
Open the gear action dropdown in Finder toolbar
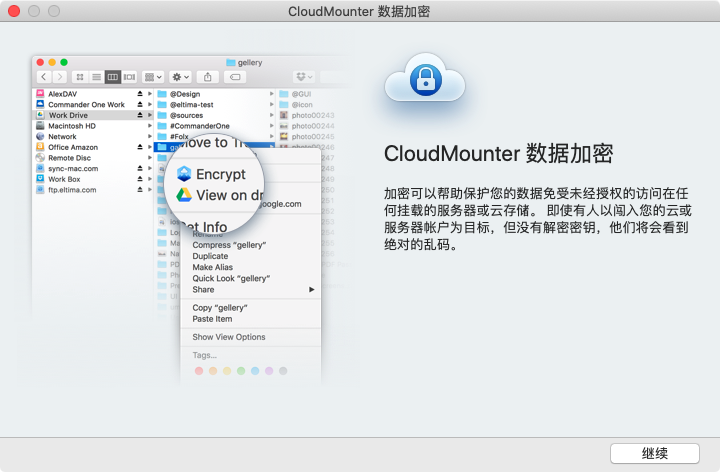point(181,76)
